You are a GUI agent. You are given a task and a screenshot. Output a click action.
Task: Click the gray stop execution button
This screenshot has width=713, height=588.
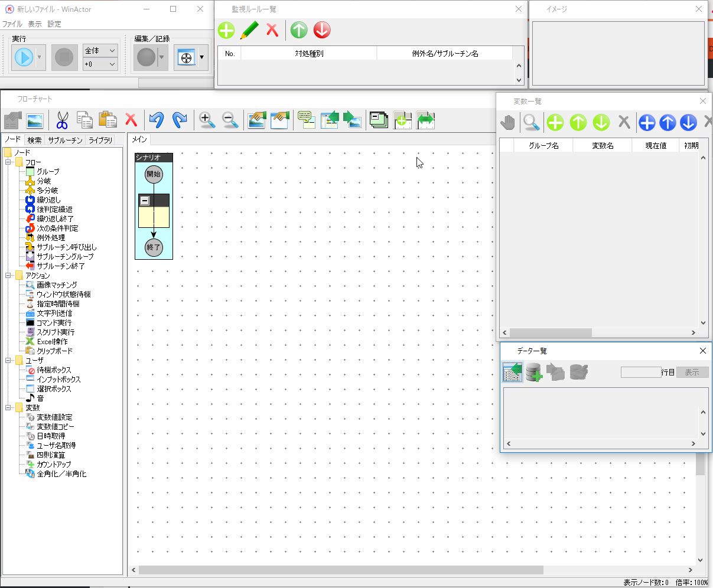pyautogui.click(x=64, y=58)
